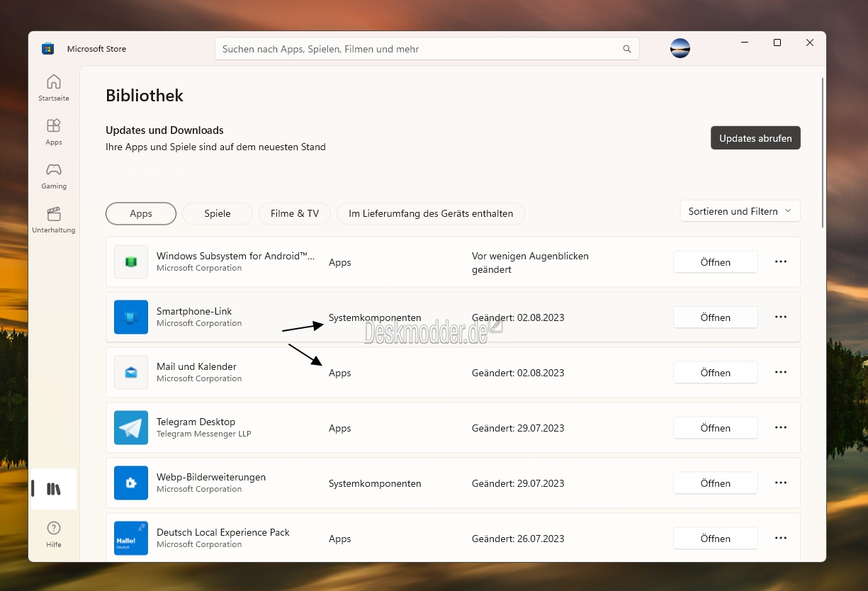Image resolution: width=868 pixels, height=591 pixels.
Task: Open more options for Mail und Kalender
Action: [x=781, y=373]
